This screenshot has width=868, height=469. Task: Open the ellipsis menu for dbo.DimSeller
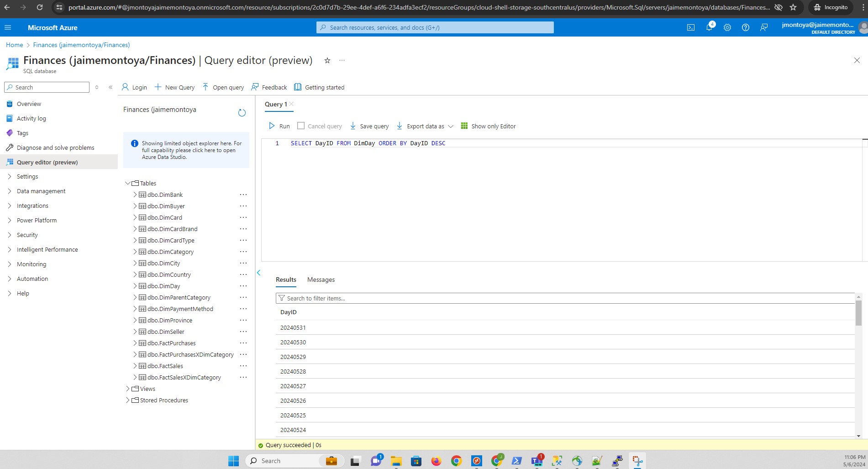(x=243, y=332)
